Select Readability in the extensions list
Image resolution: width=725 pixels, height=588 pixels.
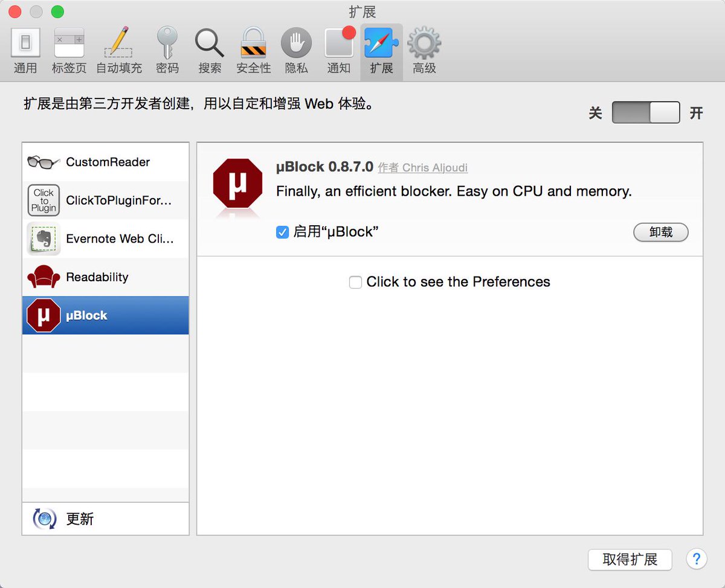pyautogui.click(x=106, y=277)
